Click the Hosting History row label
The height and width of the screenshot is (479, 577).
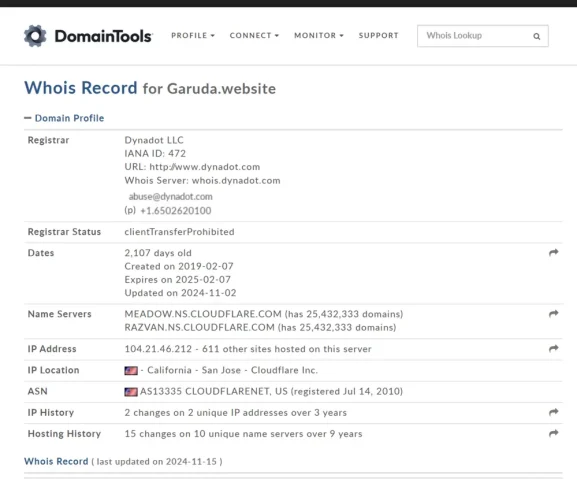[x=64, y=434]
